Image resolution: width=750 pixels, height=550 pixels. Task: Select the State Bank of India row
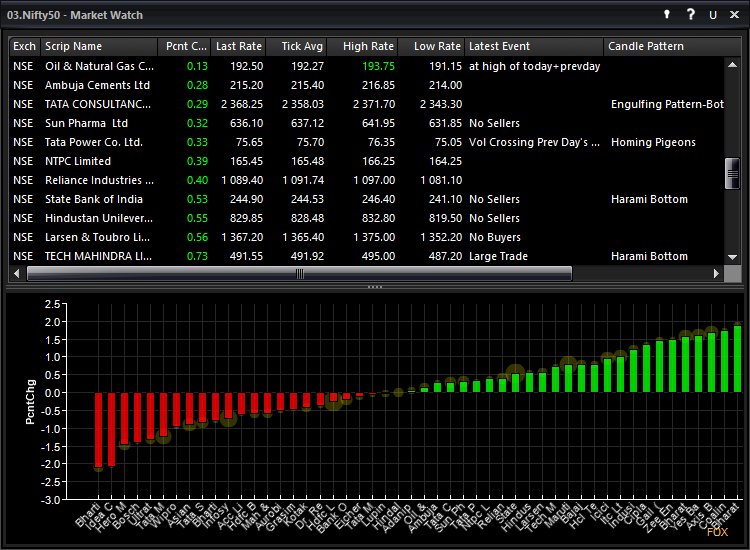366,199
